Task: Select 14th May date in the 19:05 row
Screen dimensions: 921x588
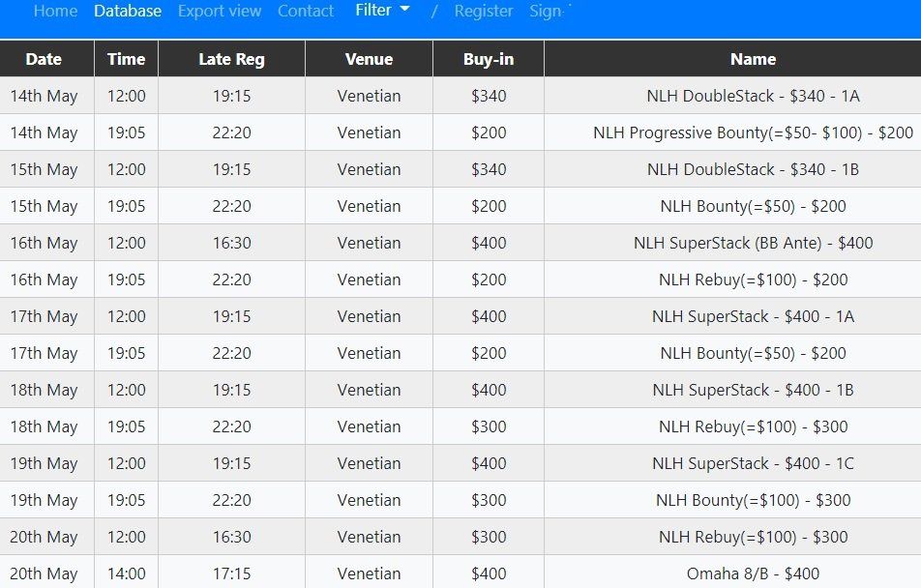Action: click(x=47, y=132)
